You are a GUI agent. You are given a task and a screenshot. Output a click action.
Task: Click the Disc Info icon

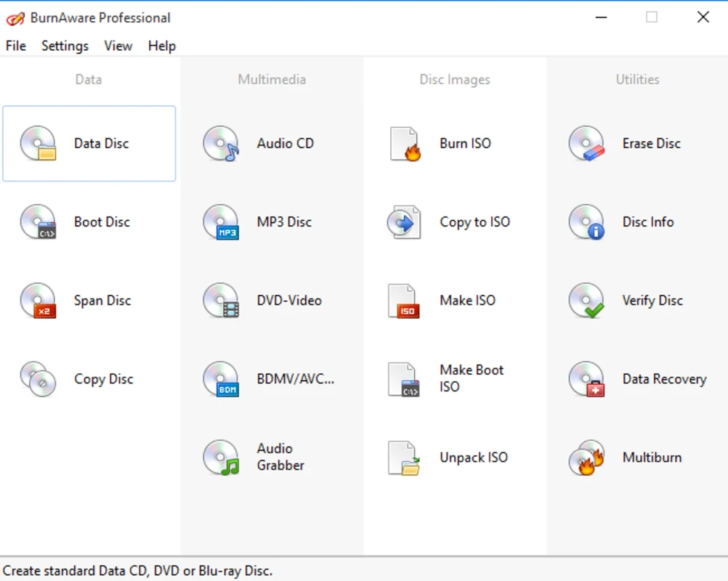(x=586, y=222)
